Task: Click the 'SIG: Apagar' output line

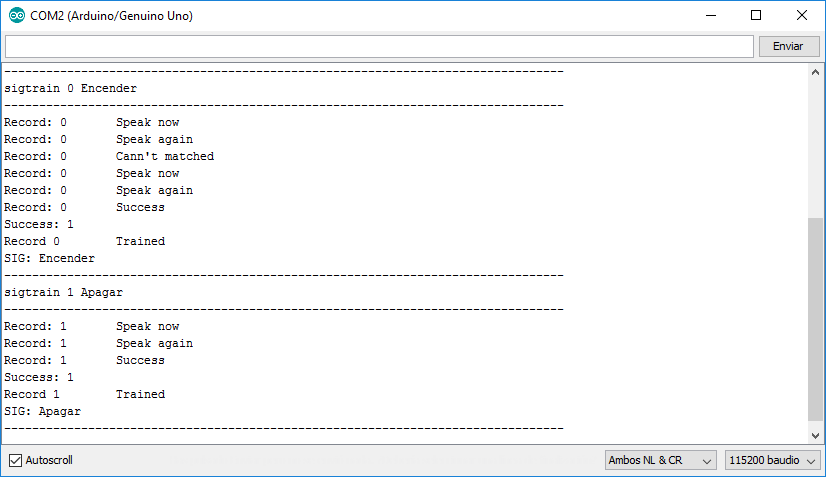Action: pyautogui.click(x=43, y=411)
